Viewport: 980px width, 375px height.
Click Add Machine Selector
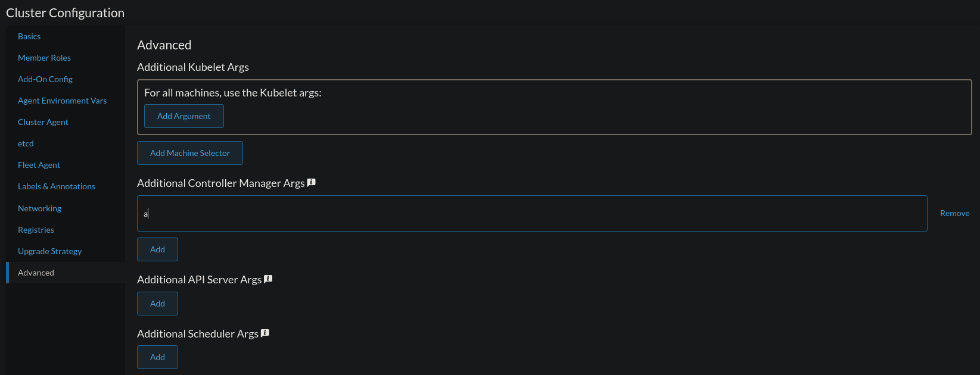click(x=189, y=152)
